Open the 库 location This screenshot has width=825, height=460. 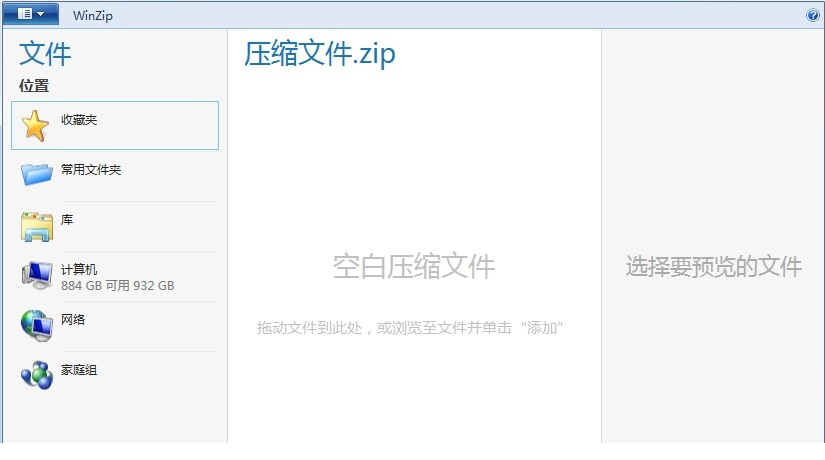tap(115, 226)
